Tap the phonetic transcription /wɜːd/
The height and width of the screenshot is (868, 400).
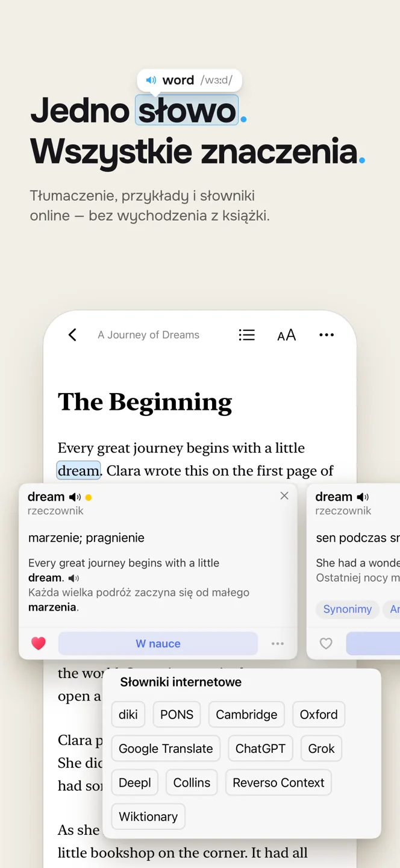pyautogui.click(x=216, y=80)
